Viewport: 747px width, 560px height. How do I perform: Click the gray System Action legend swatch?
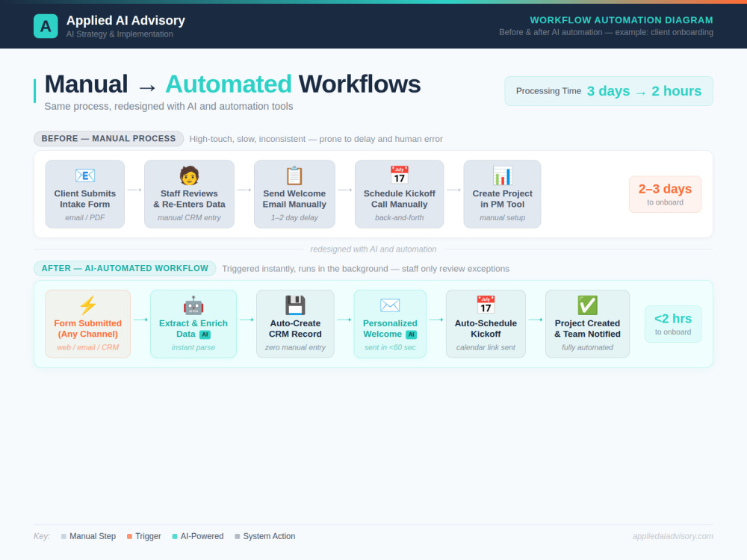[238, 537]
